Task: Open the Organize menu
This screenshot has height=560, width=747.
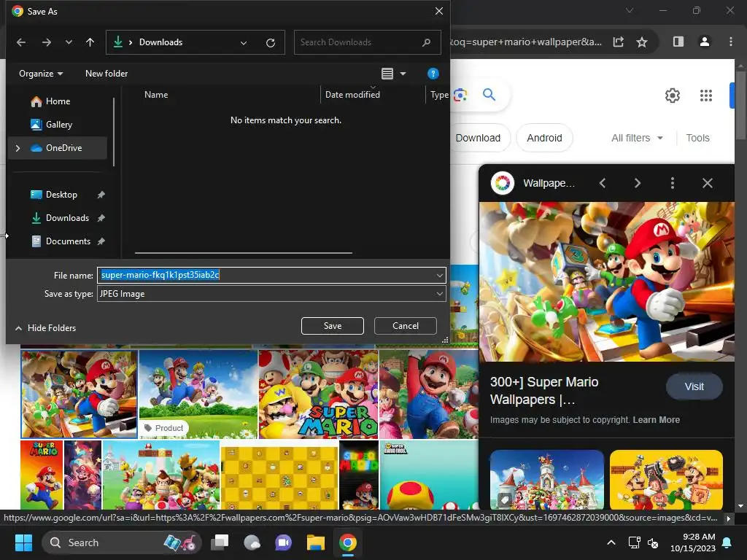Action: pos(41,74)
